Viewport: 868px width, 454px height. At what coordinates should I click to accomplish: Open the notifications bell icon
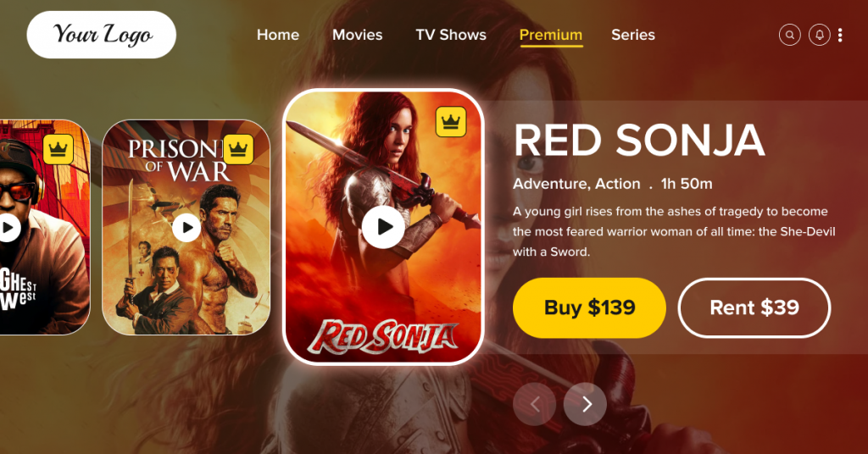pos(820,35)
